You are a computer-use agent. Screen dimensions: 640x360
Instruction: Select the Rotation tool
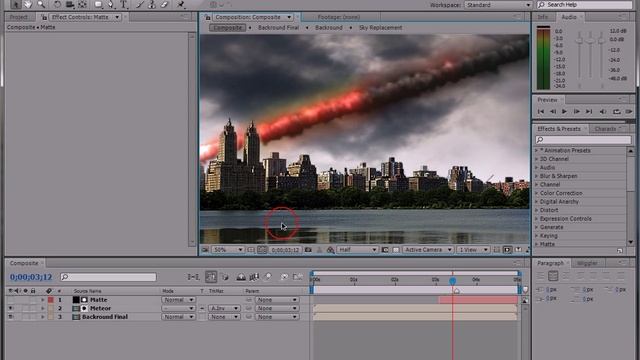[57, 4]
